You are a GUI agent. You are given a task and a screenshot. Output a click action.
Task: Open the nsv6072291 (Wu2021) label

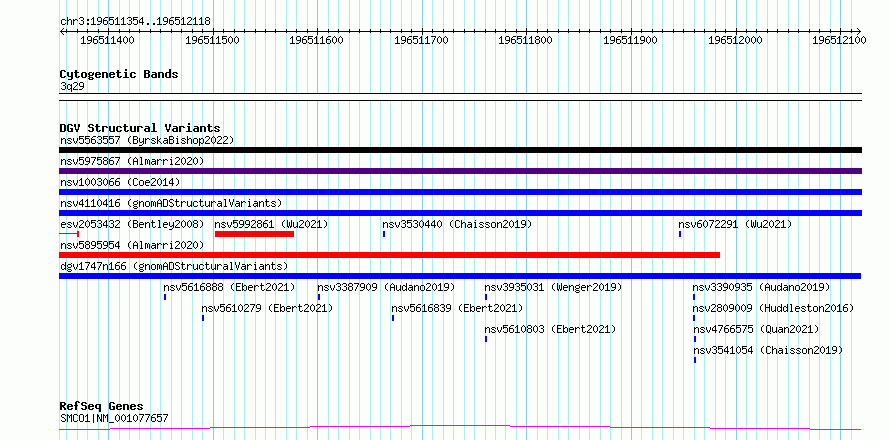(735, 224)
